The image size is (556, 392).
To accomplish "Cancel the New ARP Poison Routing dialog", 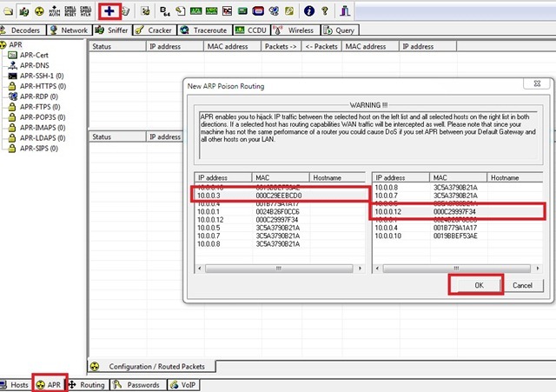I will [522, 285].
